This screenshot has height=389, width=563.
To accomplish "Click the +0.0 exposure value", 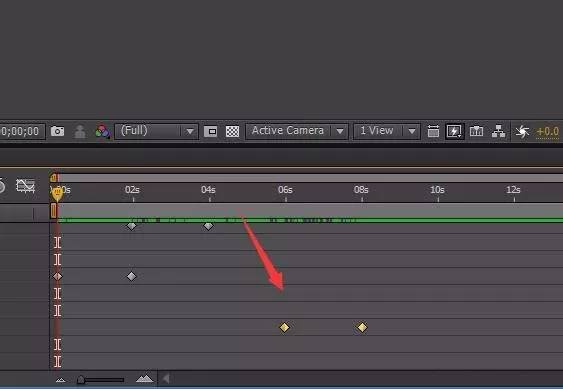I will point(548,132).
